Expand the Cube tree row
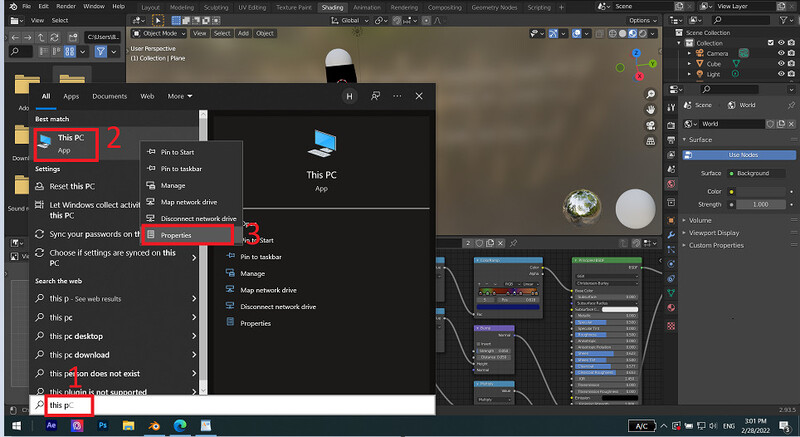 [689, 64]
